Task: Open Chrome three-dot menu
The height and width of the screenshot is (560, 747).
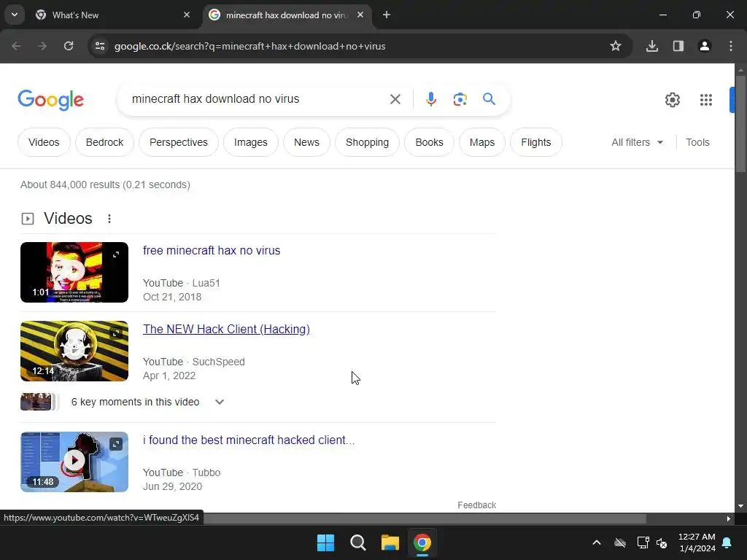Action: pos(731,46)
